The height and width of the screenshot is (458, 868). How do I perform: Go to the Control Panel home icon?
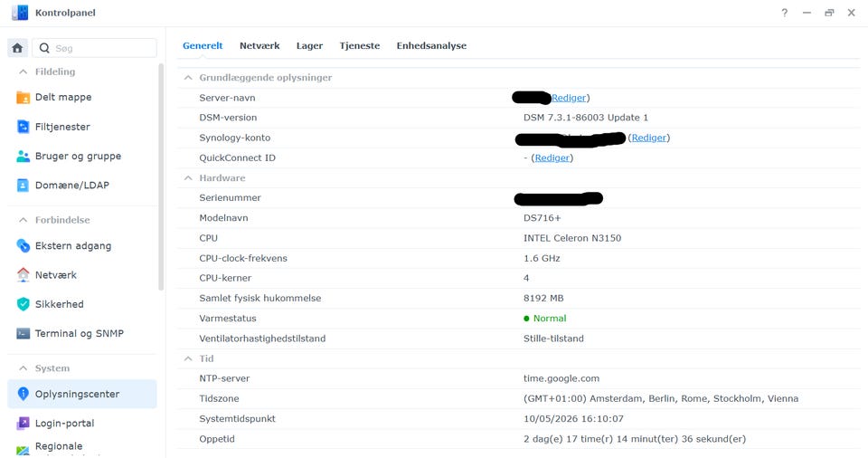(18, 48)
